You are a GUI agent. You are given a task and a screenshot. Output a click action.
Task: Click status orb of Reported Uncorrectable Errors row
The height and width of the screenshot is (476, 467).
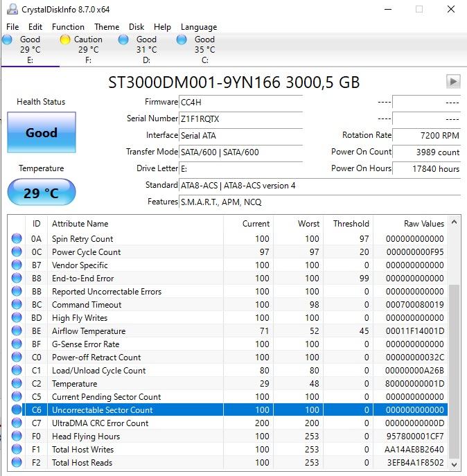17,291
